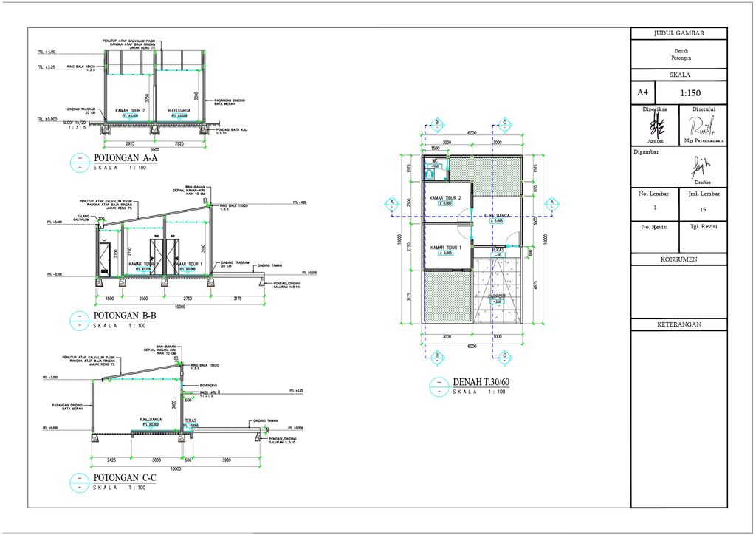Select the CARPORT label in the floor plan

[497, 296]
